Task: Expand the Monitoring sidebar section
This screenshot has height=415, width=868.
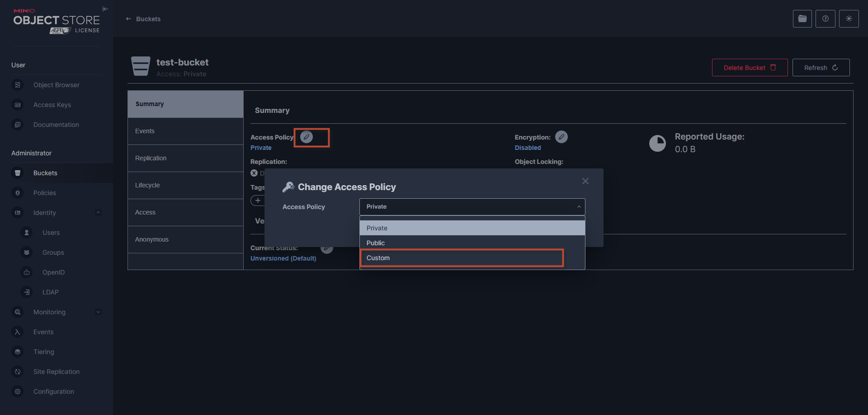Action: (x=98, y=312)
